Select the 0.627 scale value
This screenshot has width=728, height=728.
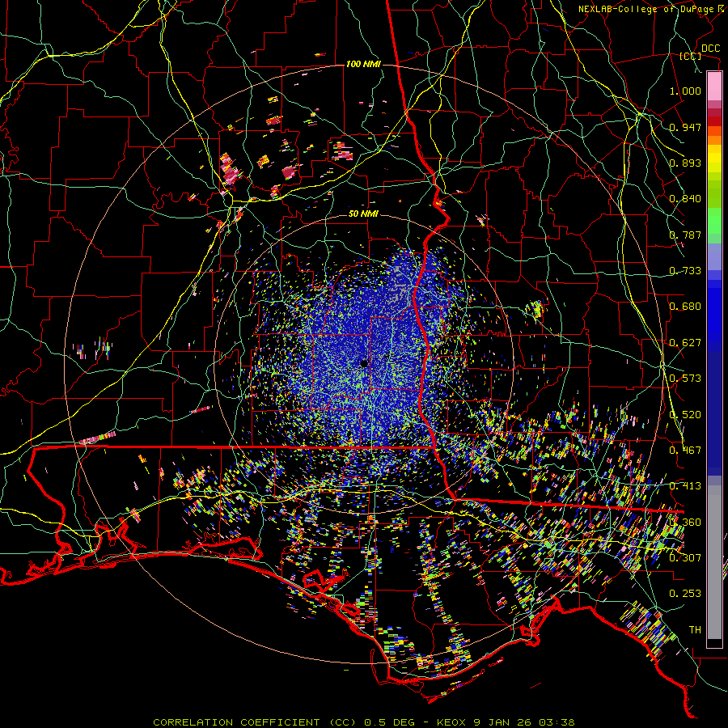685,343
